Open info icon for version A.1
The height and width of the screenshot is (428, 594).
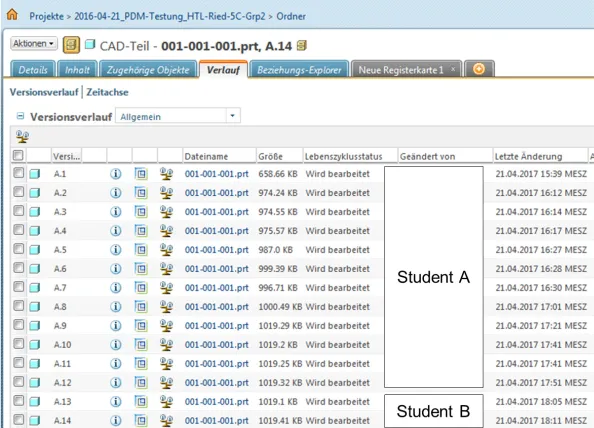[116, 174]
